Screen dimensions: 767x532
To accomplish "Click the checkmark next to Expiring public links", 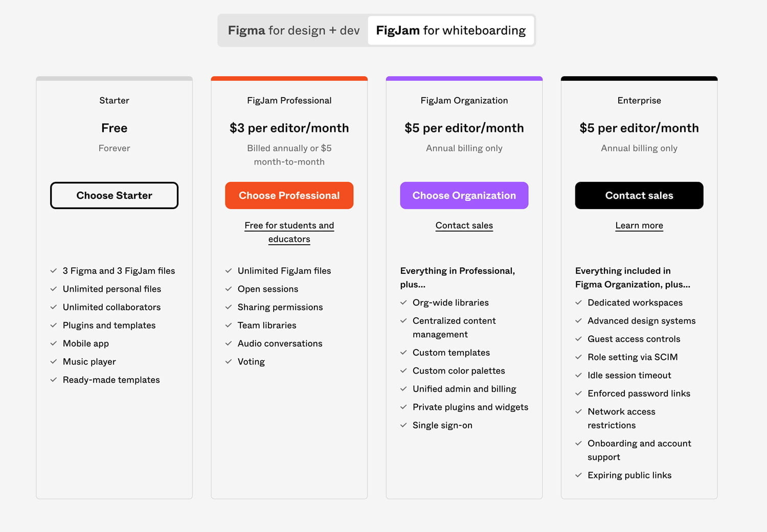I will 578,475.
